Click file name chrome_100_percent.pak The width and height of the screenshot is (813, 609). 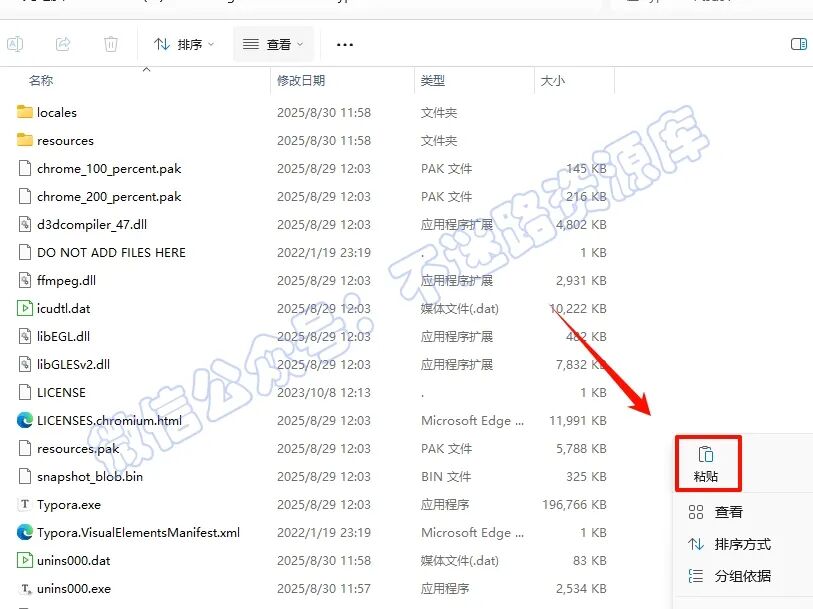pyautogui.click(x=109, y=169)
